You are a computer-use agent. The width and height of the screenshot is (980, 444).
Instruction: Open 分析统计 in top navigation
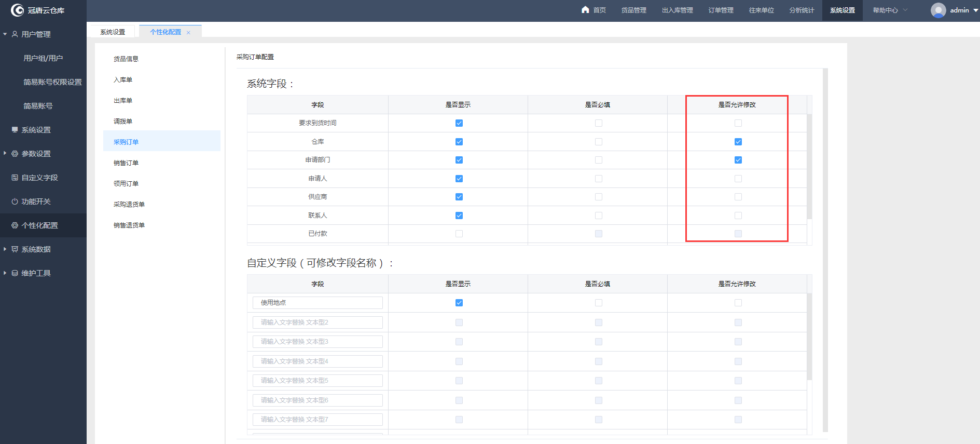(802, 10)
